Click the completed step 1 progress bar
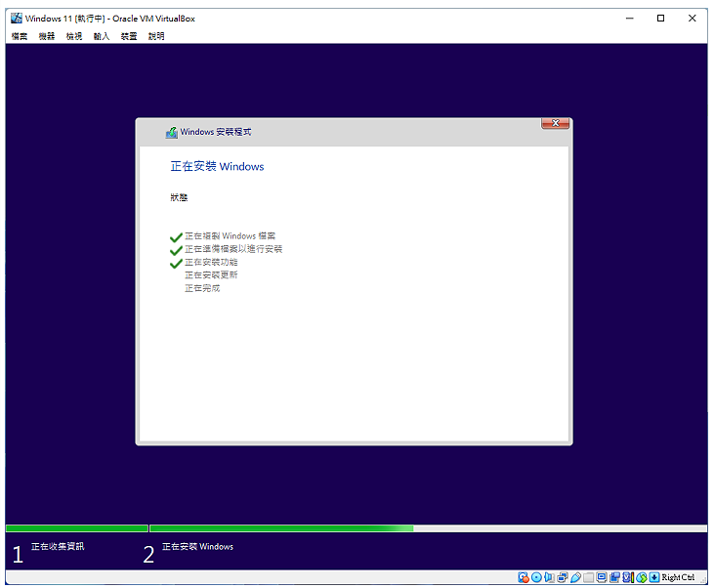The image size is (714, 588). point(77,528)
